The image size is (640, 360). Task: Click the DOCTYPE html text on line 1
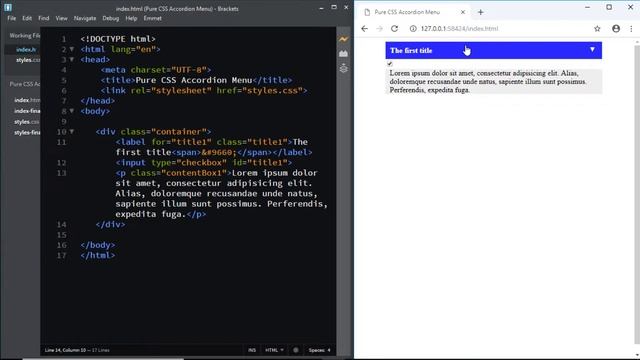(x=118, y=39)
